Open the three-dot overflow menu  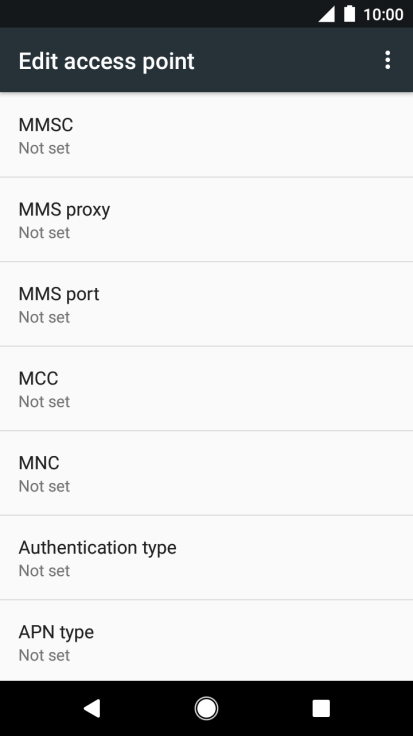coord(387,61)
